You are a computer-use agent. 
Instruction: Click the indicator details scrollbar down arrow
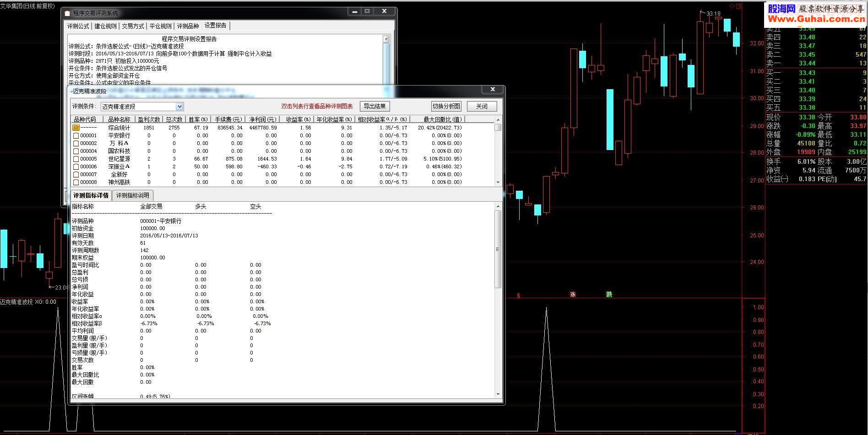[x=498, y=393]
